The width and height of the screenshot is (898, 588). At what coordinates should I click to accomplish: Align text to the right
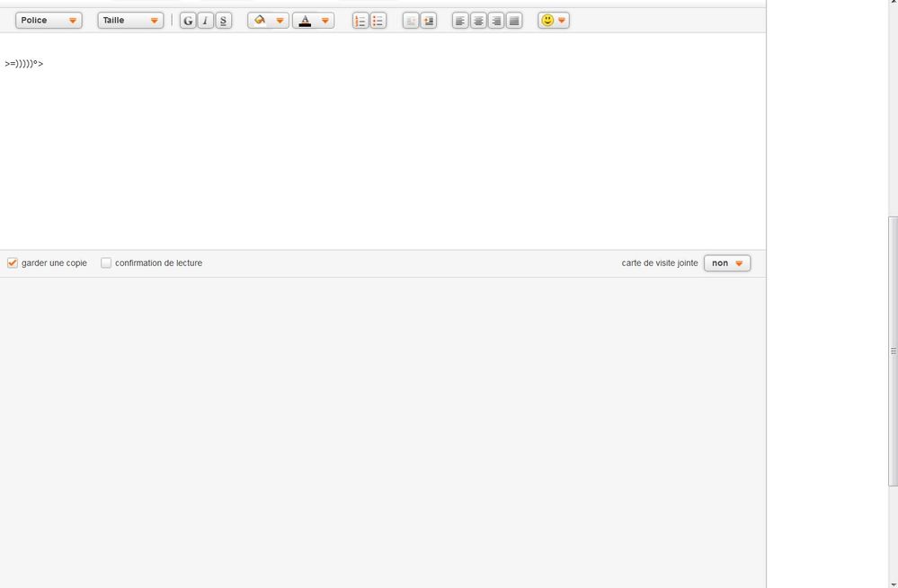pos(496,21)
